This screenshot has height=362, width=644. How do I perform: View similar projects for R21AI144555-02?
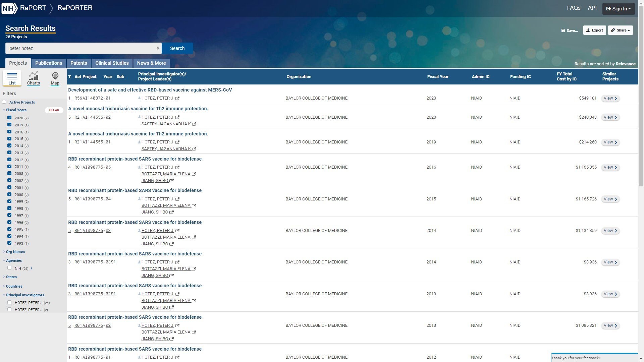[610, 117]
